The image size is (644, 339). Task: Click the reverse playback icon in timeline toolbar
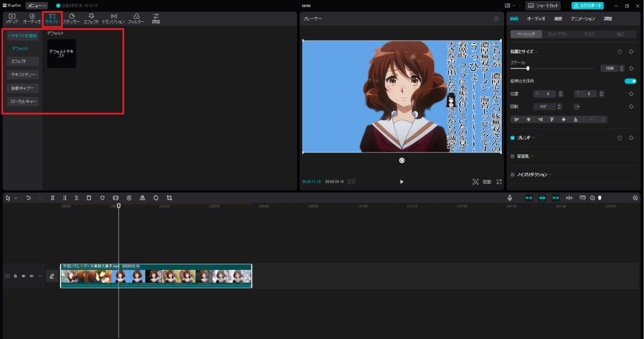(x=129, y=198)
